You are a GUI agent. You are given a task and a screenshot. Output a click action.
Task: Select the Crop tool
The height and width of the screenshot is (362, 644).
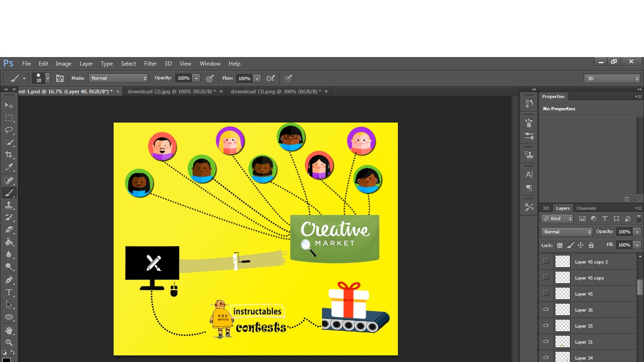point(9,155)
